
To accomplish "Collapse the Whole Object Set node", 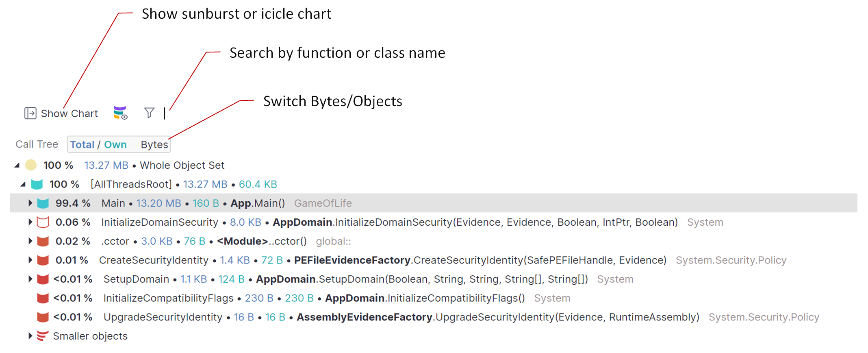I will click(17, 165).
